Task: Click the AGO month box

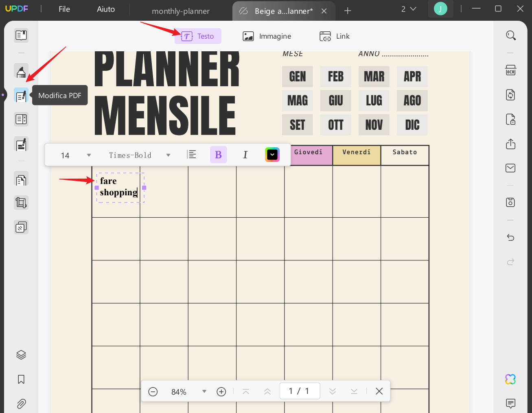Action: pyautogui.click(x=412, y=101)
